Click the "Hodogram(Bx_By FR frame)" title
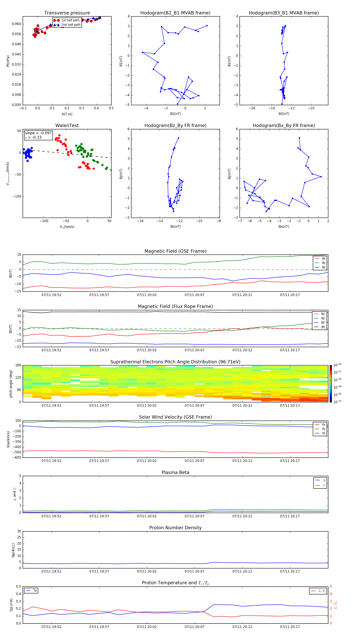This screenshot has height=644, width=351. pos(284,125)
